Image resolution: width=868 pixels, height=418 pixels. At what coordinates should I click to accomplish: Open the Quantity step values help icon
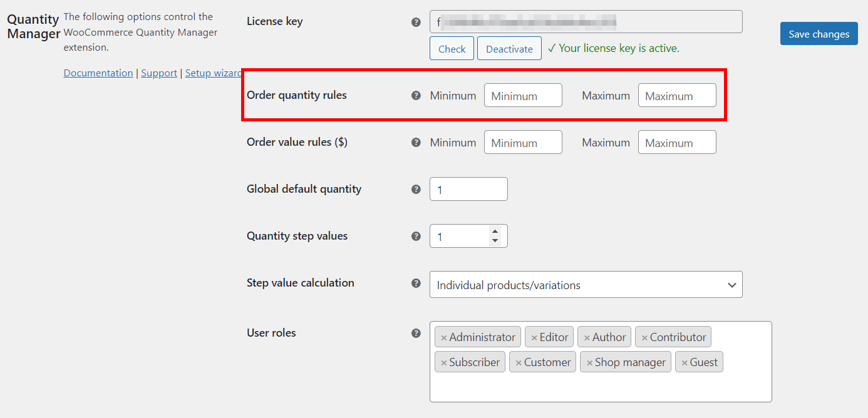click(416, 236)
